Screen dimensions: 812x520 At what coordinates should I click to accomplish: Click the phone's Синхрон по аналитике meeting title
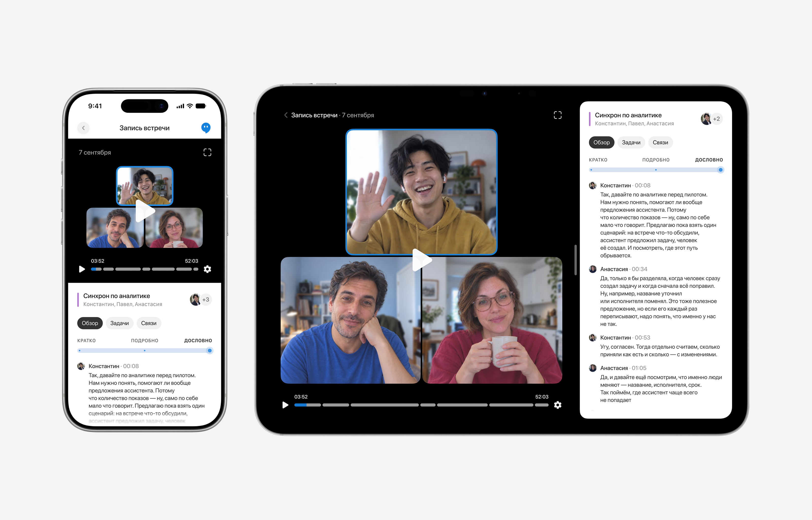(116, 296)
